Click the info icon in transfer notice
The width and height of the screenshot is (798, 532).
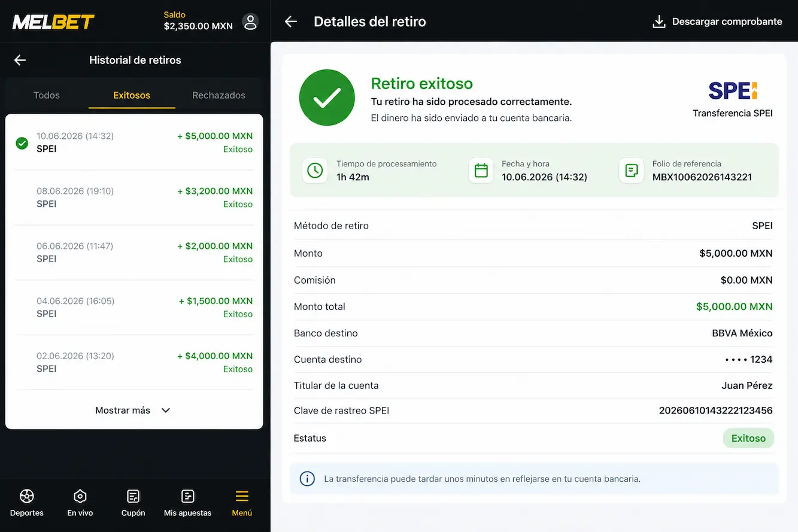point(307,479)
